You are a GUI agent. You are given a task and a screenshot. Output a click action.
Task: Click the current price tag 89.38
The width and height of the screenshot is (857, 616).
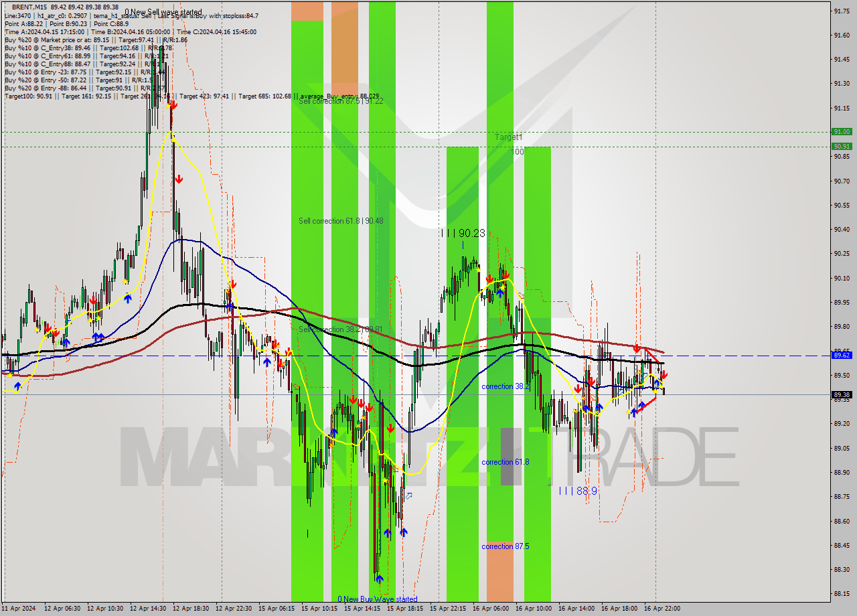tap(842, 394)
